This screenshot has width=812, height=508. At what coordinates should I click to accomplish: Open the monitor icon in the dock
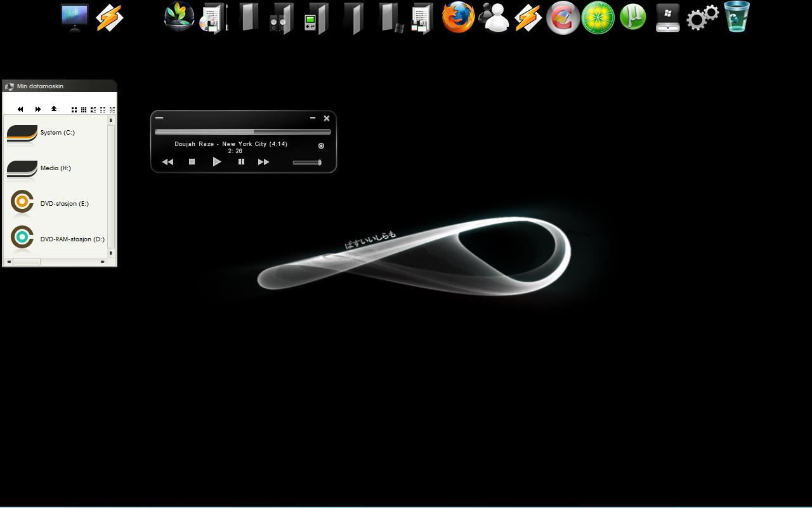(x=75, y=17)
